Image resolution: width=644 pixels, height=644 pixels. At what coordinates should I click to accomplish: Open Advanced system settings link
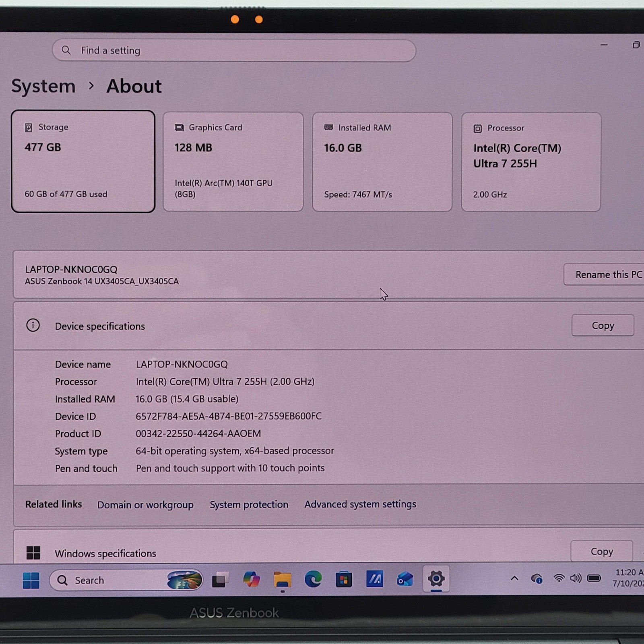(x=360, y=504)
